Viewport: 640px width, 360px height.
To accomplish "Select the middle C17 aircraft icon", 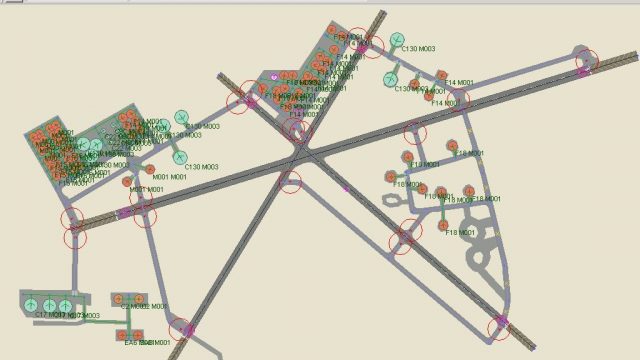I will 49,305.
